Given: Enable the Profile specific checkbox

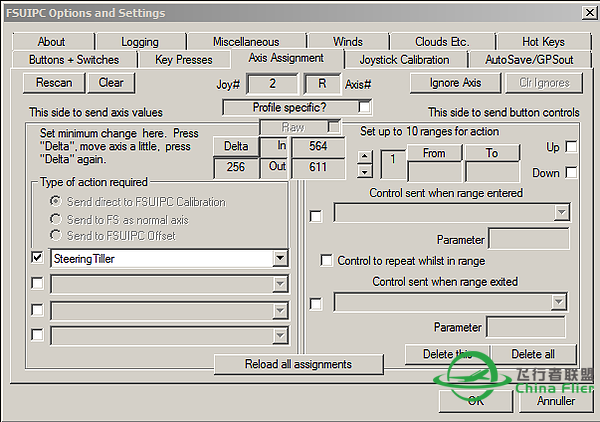Looking at the screenshot, I should [x=364, y=106].
